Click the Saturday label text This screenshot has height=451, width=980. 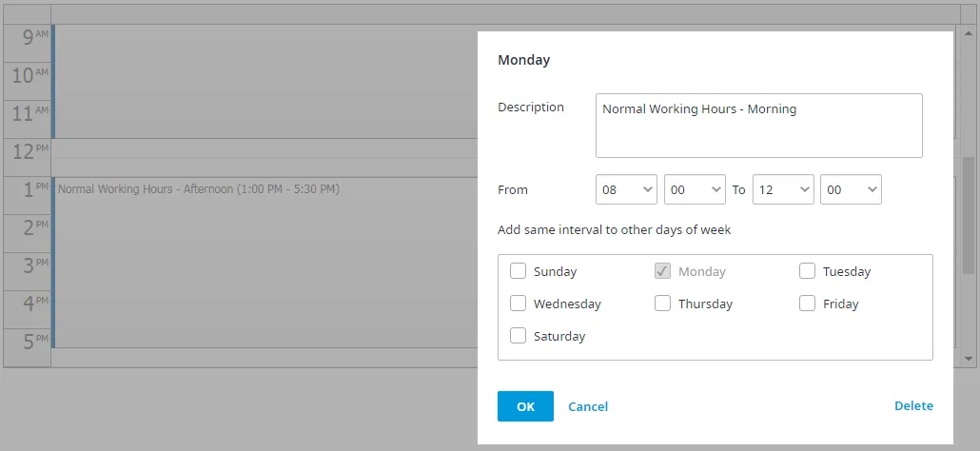tap(559, 337)
